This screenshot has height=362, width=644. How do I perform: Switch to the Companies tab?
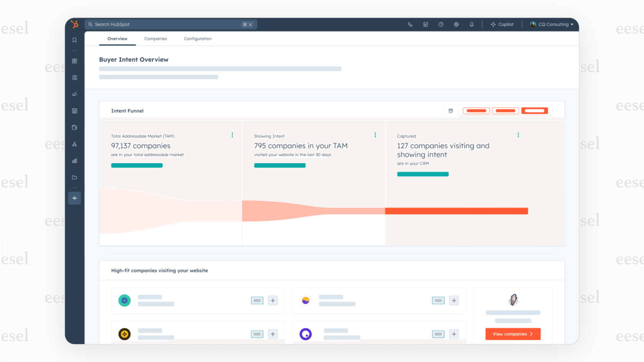[x=156, y=38]
